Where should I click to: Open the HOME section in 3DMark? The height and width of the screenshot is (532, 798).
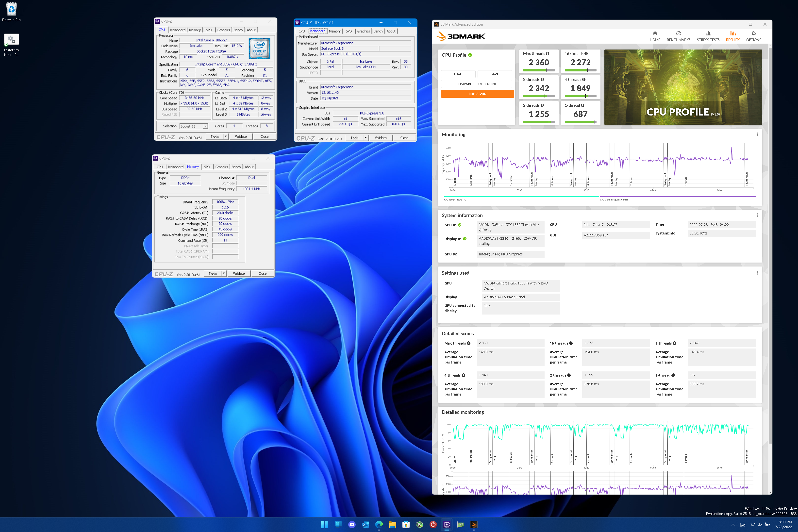coord(655,36)
